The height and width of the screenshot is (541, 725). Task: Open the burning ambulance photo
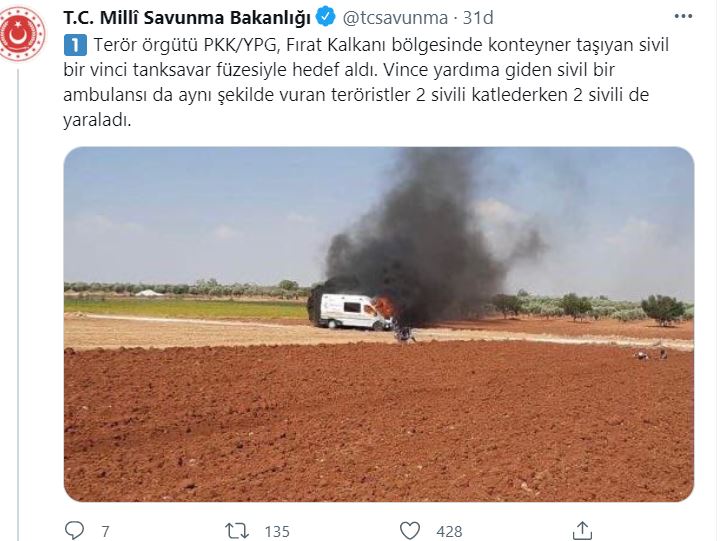click(x=379, y=324)
